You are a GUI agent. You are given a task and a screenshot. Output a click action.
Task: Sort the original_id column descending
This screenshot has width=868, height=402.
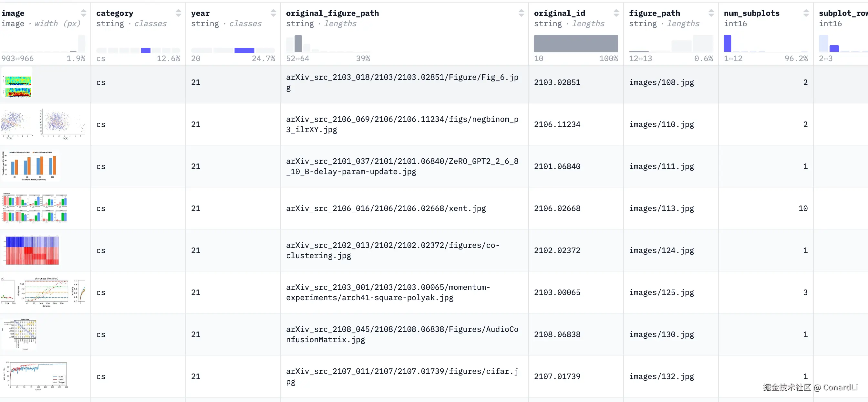616,15
